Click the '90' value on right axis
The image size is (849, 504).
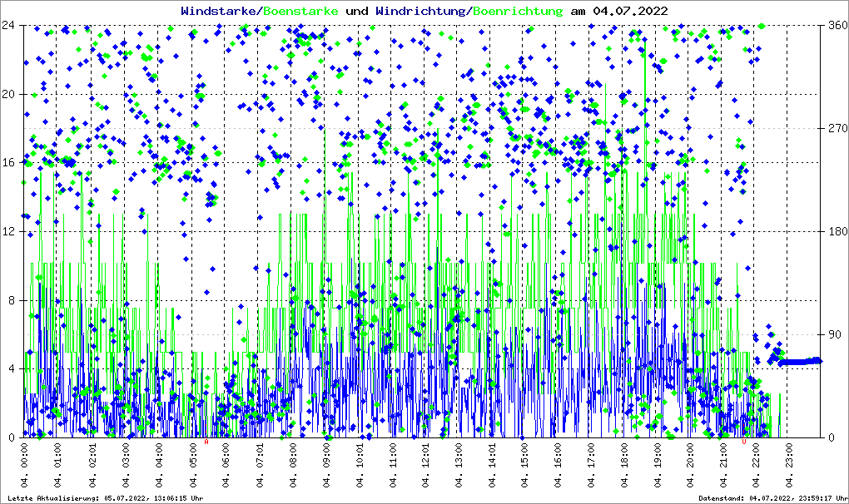832,334
